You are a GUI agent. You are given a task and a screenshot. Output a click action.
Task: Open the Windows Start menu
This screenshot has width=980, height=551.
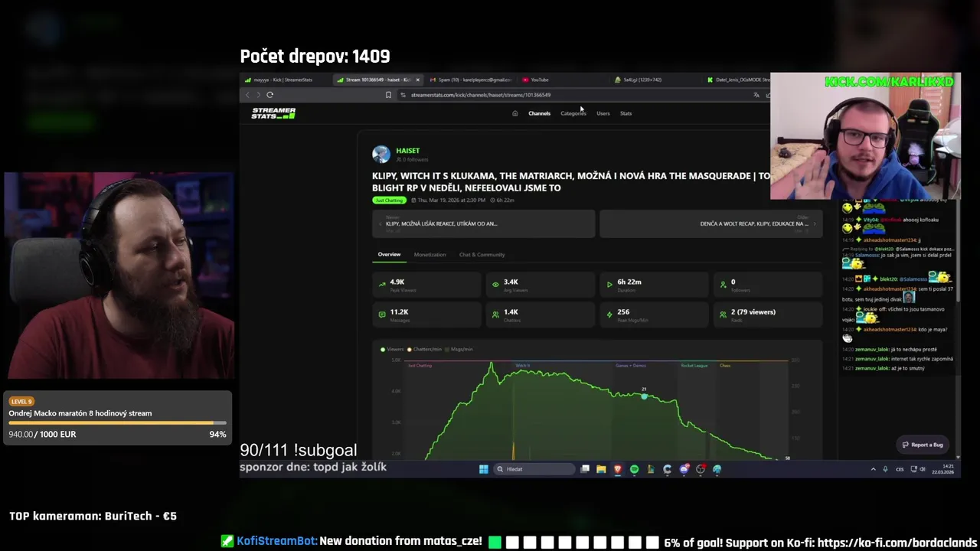pyautogui.click(x=484, y=469)
